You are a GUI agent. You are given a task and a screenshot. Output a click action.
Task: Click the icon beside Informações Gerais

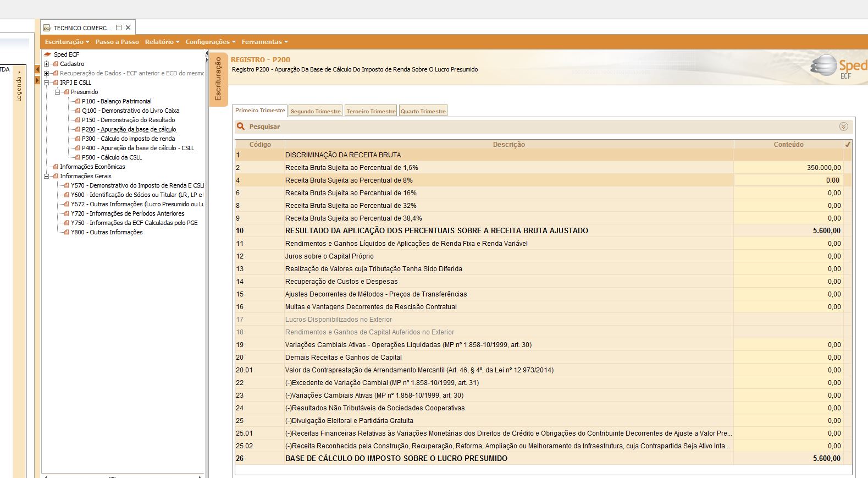pyautogui.click(x=56, y=176)
